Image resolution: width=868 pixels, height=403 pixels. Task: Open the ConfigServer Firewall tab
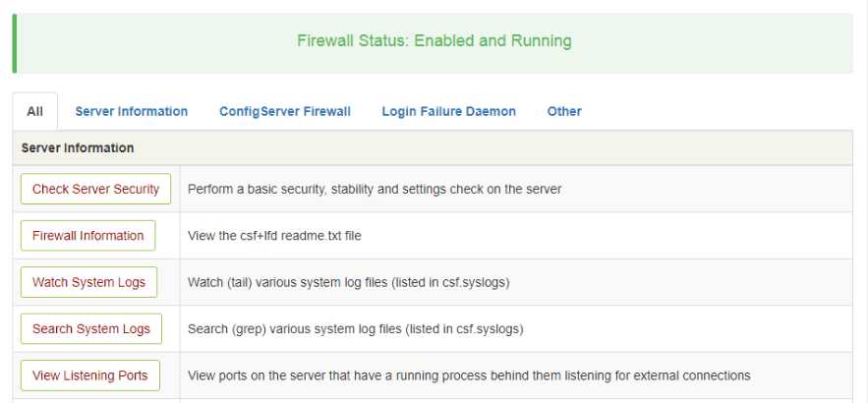[284, 111]
